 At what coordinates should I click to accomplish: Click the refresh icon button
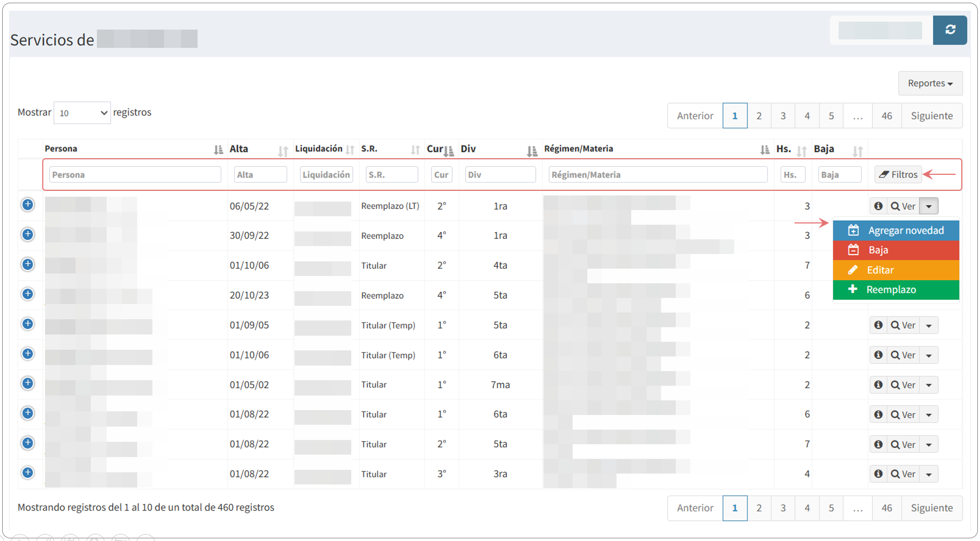[950, 30]
